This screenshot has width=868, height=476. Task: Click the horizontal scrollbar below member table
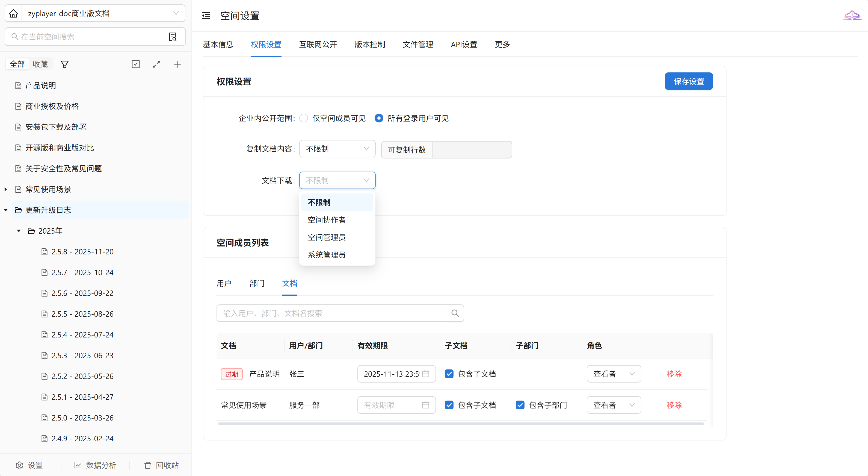click(461, 424)
